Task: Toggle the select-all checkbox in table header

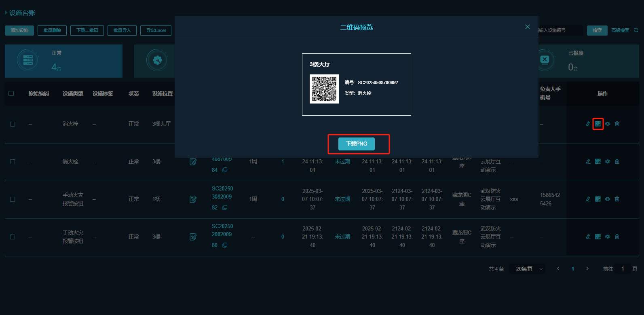Action: point(11,93)
